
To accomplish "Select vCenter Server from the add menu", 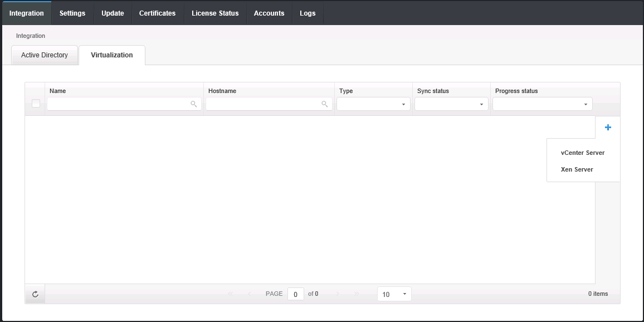I will (x=583, y=153).
